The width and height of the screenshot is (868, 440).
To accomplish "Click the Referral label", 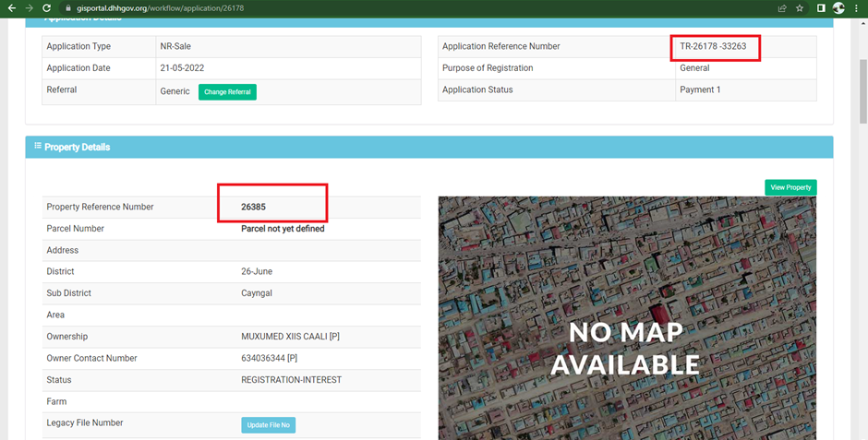I will click(x=62, y=89).
